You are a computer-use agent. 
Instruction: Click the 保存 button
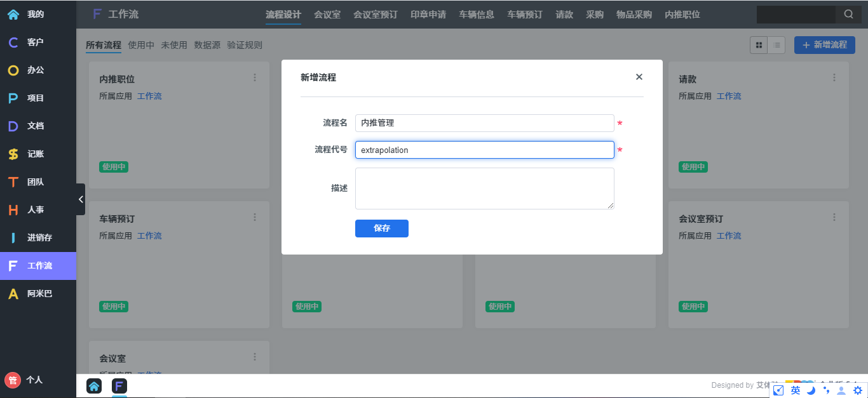(381, 229)
